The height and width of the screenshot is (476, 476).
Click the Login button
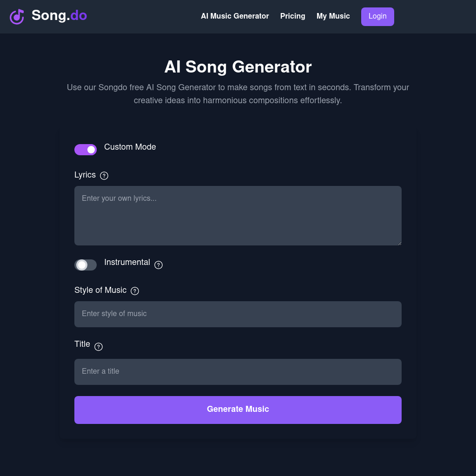(x=377, y=16)
